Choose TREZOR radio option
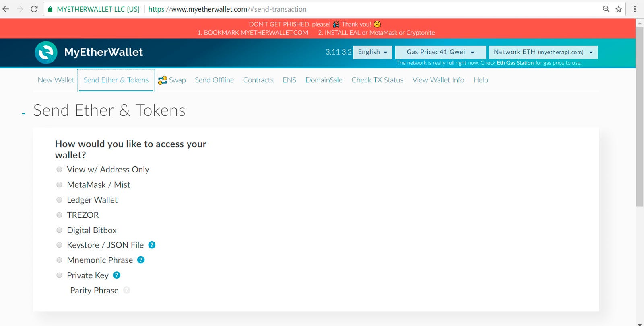Viewport: 644px width, 326px height. click(59, 215)
